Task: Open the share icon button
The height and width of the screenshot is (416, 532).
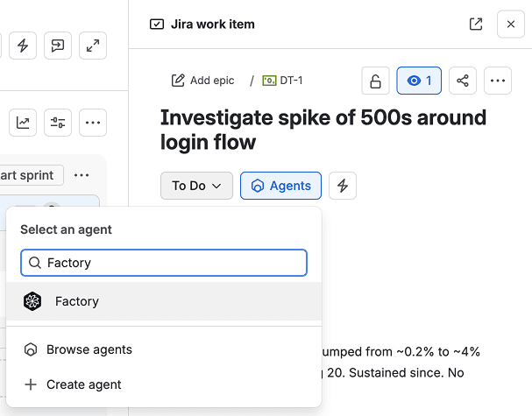Action: click(463, 81)
